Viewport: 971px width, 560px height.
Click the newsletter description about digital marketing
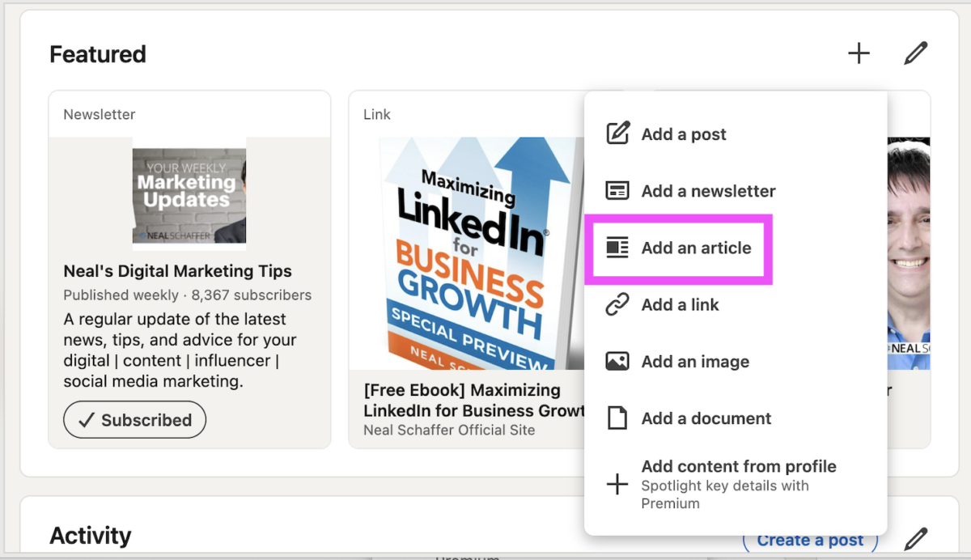point(180,350)
